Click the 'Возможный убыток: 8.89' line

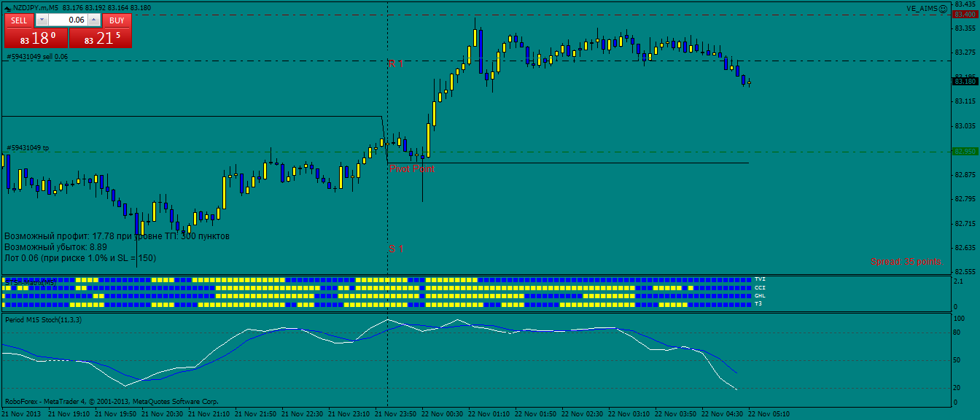pos(55,247)
